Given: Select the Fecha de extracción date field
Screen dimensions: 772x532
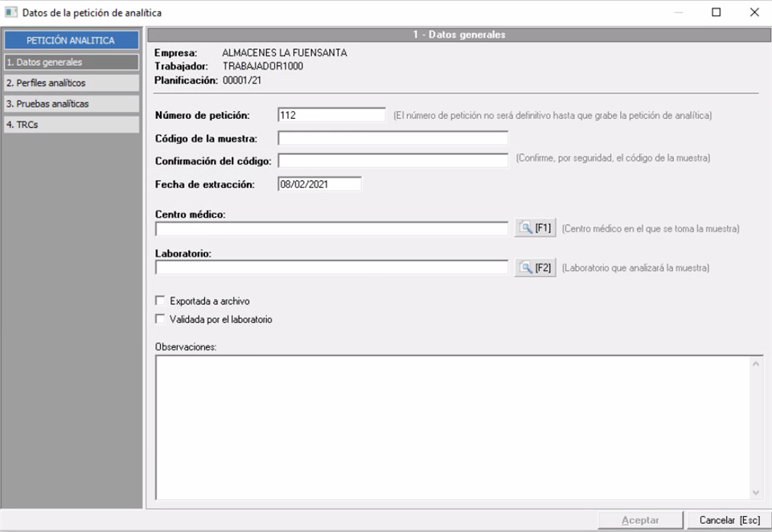Looking at the screenshot, I should pos(319,184).
